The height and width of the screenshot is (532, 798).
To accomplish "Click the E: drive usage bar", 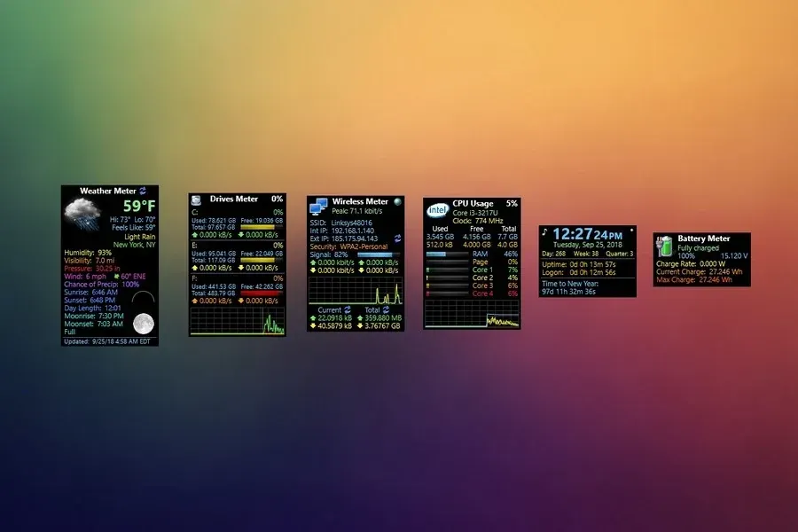I will pyautogui.click(x=261, y=260).
